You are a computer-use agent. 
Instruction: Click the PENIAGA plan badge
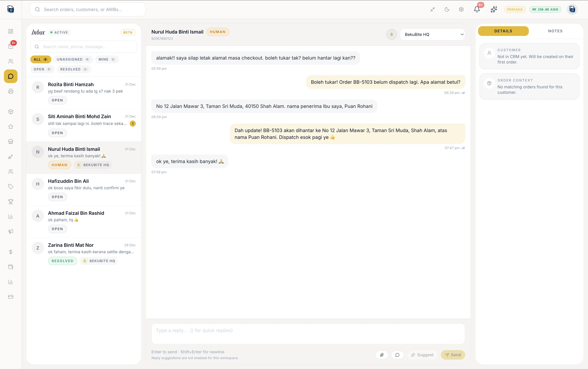click(x=515, y=10)
